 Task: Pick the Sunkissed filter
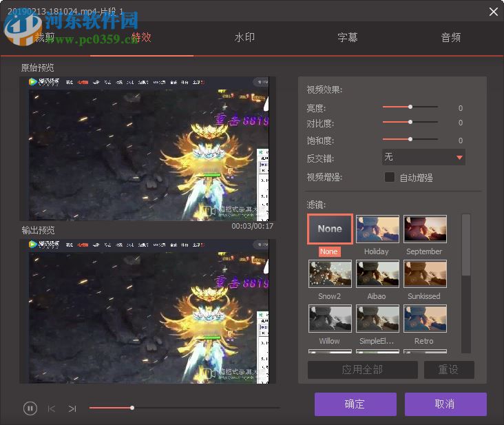425,273
